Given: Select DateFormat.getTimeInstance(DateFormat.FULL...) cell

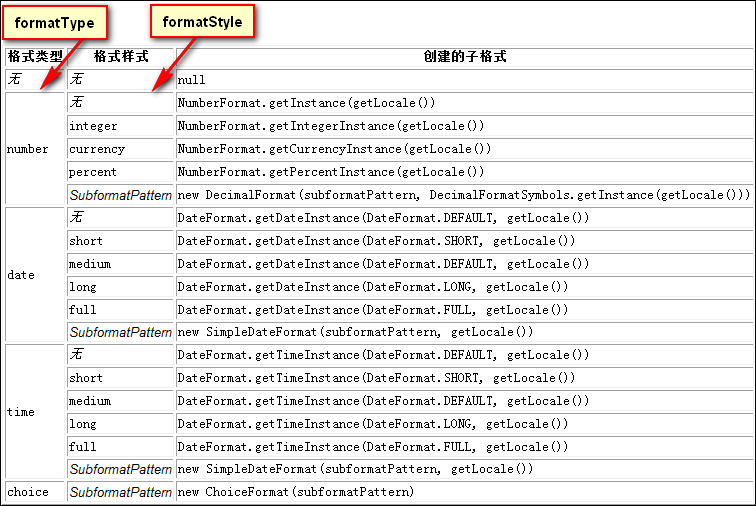Looking at the screenshot, I should 465,447.
